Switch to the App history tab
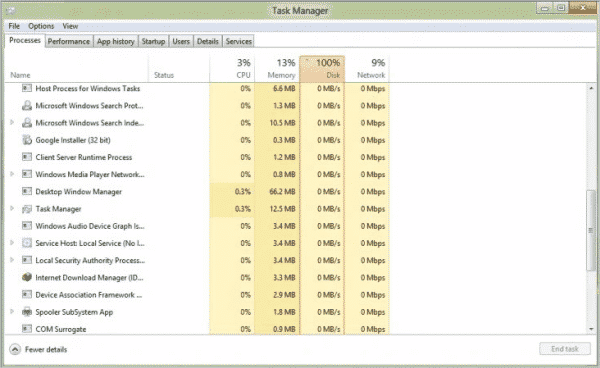Image resolution: width=600 pixels, height=368 pixels. click(x=116, y=41)
